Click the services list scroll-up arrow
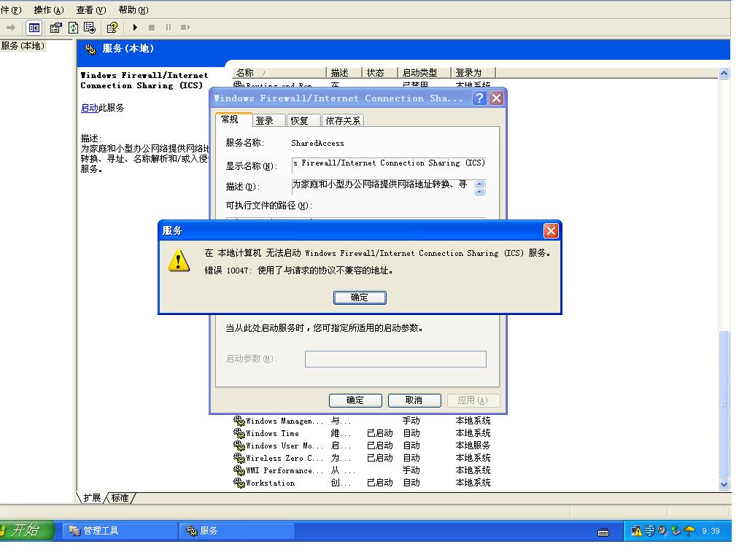This screenshot has height=560, width=747. (x=724, y=74)
